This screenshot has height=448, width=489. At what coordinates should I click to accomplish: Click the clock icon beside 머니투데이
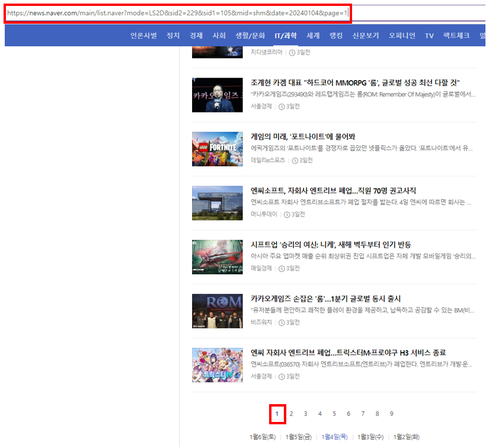click(287, 215)
